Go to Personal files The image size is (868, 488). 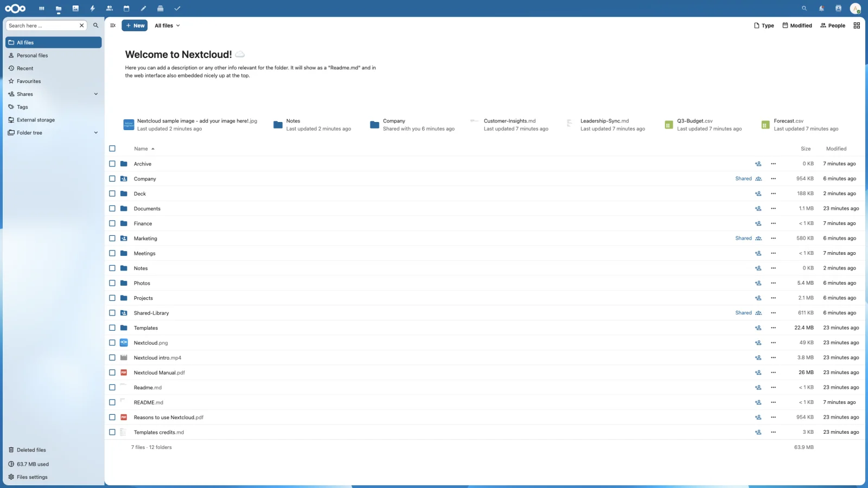point(54,55)
